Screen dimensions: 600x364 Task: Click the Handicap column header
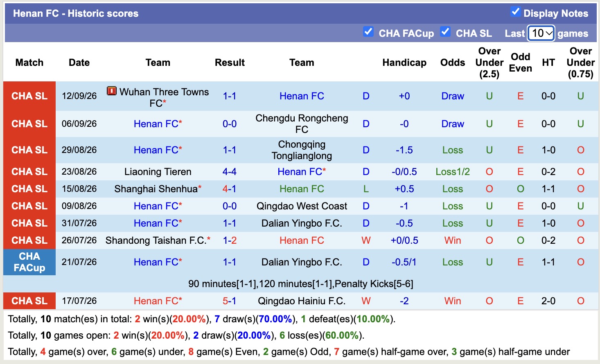[404, 63]
